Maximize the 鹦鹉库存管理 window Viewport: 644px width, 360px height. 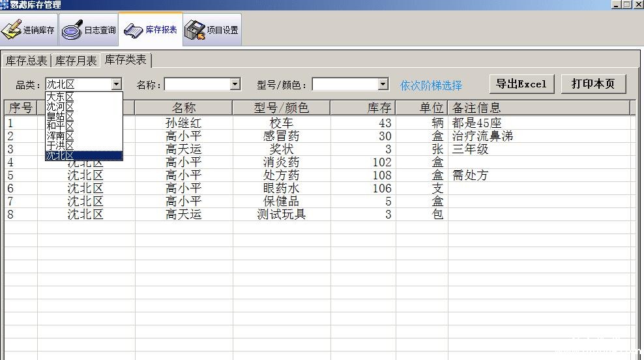click(x=627, y=5)
